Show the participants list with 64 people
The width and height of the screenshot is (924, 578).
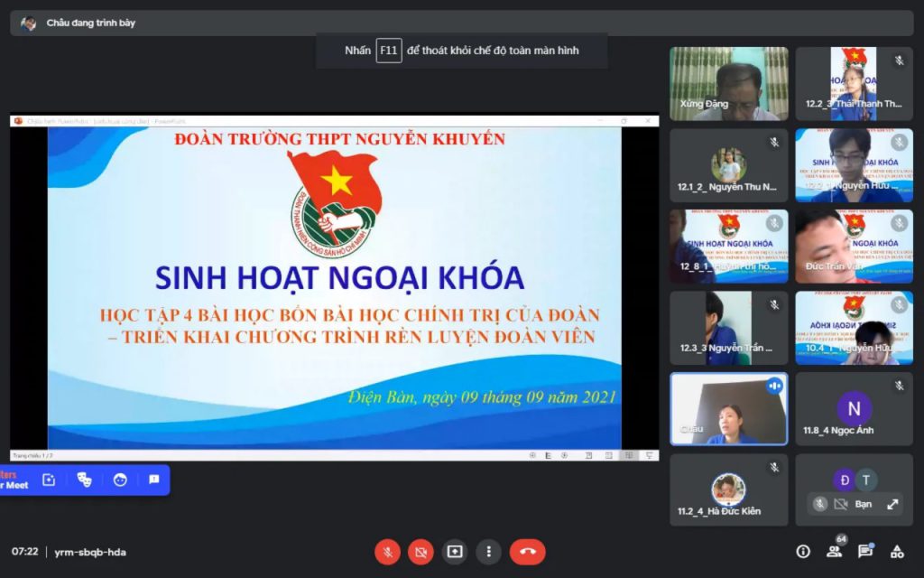pos(835,551)
